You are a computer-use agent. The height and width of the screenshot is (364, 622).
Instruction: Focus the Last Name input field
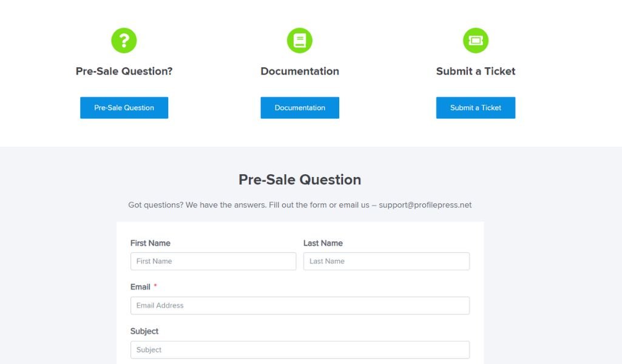click(387, 261)
